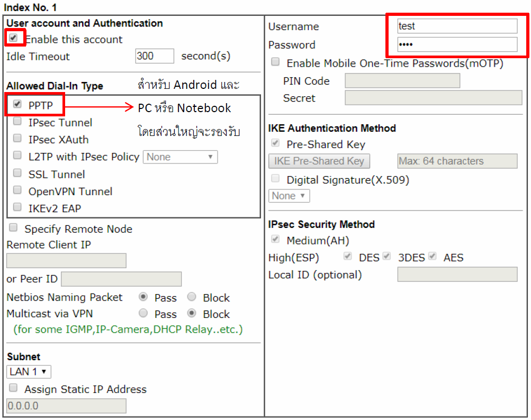Toggle the Enable this account checkbox

[x=14, y=39]
